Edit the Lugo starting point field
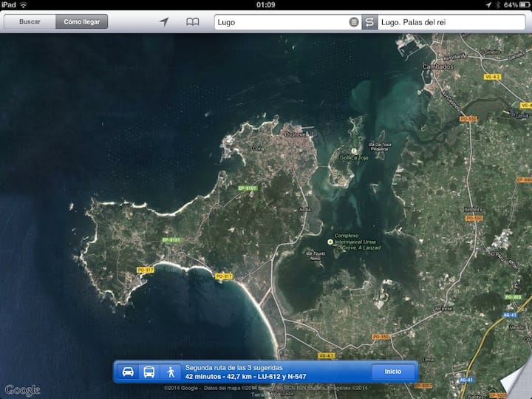 pyautogui.click(x=281, y=22)
